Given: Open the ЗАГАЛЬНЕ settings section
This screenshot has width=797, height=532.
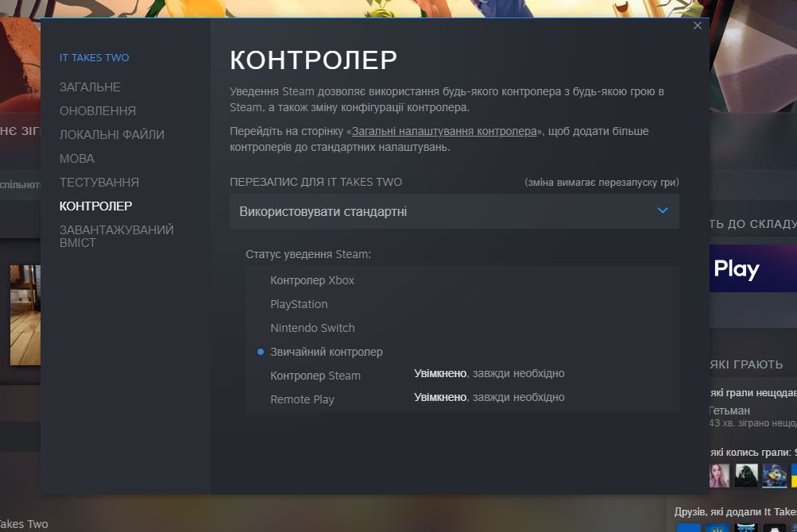Looking at the screenshot, I should point(90,87).
